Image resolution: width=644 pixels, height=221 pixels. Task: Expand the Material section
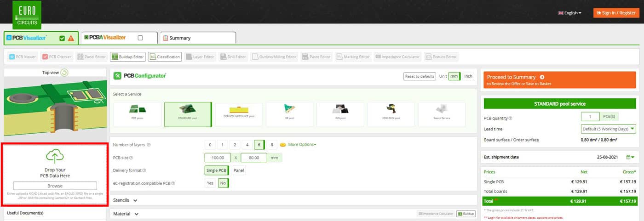[126, 214]
